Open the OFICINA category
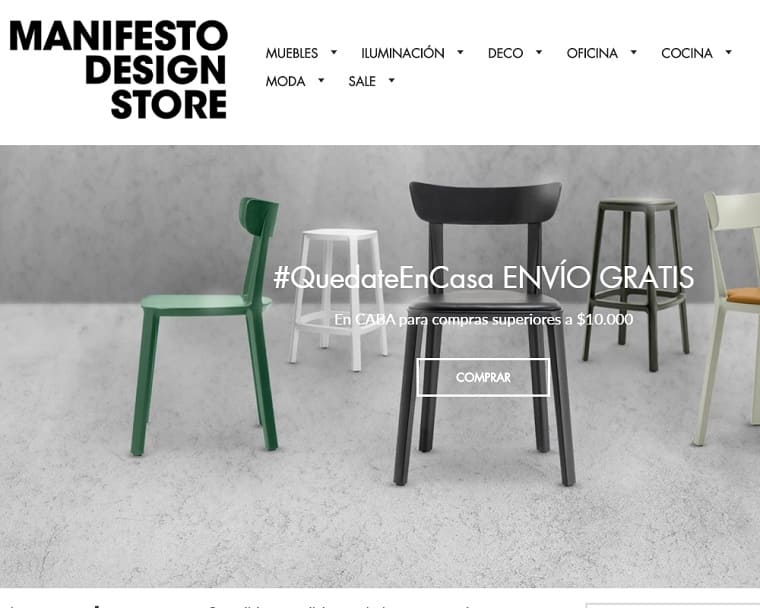The image size is (760, 608). tap(592, 53)
